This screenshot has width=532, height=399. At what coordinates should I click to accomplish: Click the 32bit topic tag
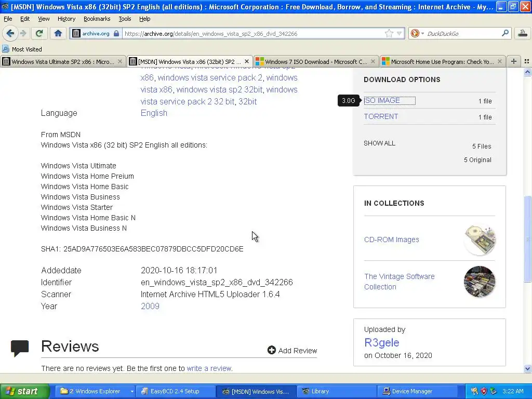click(247, 101)
